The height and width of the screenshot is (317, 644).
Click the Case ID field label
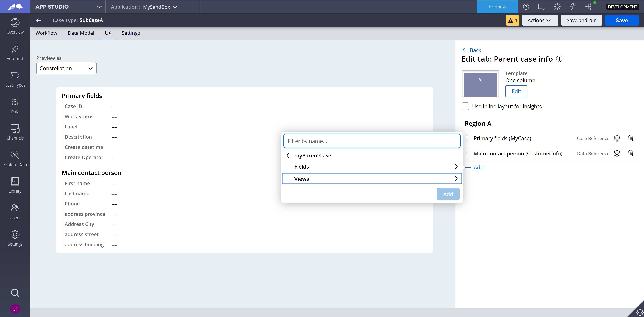(x=73, y=106)
